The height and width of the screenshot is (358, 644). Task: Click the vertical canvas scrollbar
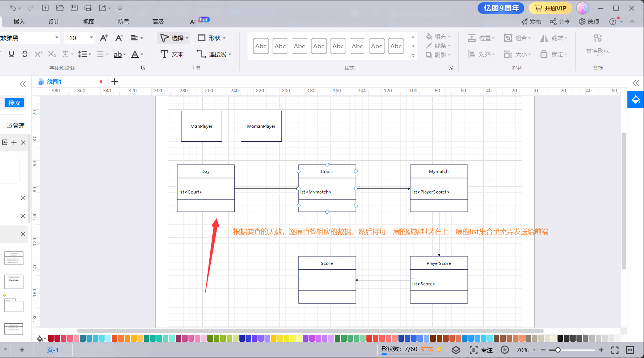(624, 201)
